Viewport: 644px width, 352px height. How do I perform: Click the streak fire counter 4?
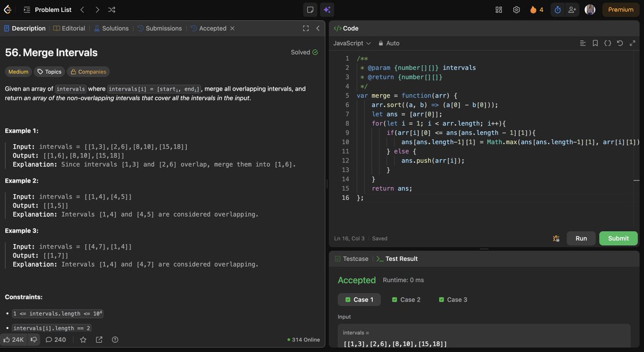point(536,10)
